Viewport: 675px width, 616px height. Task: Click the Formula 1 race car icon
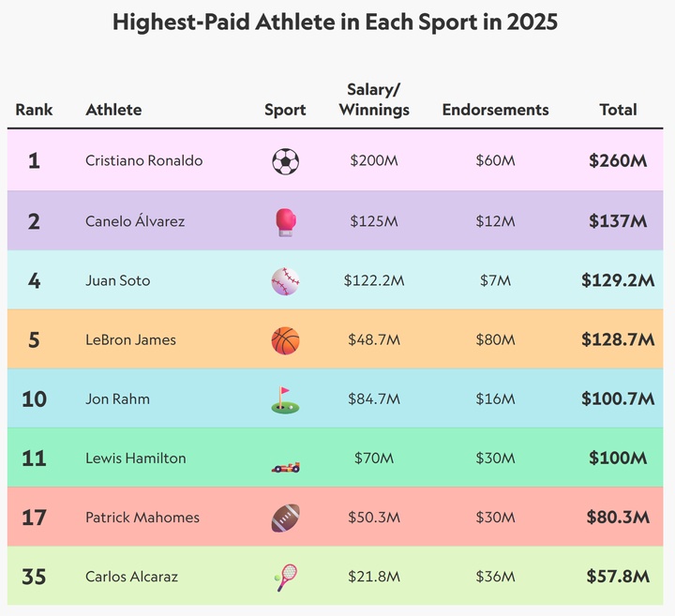[285, 458]
